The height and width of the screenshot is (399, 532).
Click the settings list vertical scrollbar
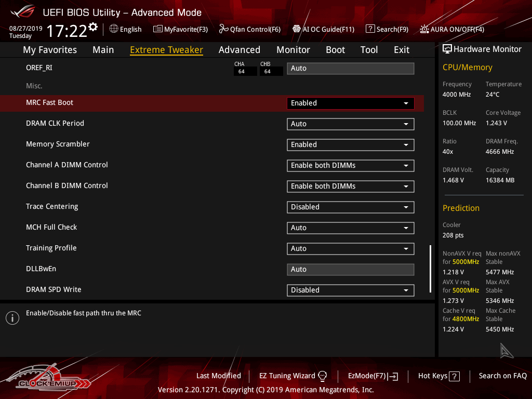tap(430, 268)
